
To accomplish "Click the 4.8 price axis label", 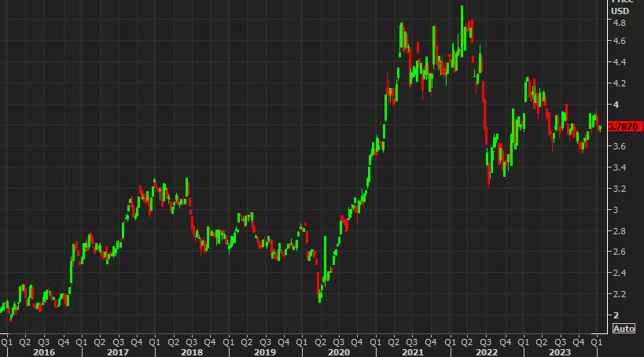I will (x=620, y=20).
